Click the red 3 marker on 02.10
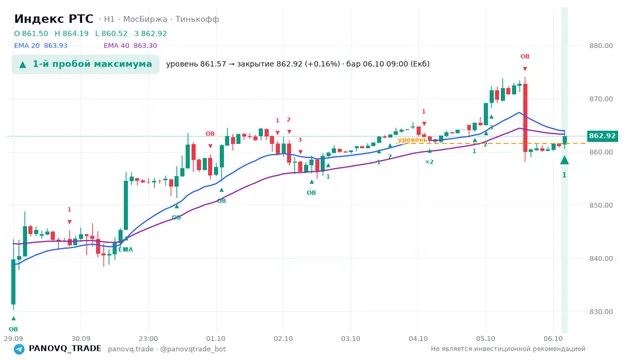This screenshot has width=640, height=360. (x=300, y=140)
